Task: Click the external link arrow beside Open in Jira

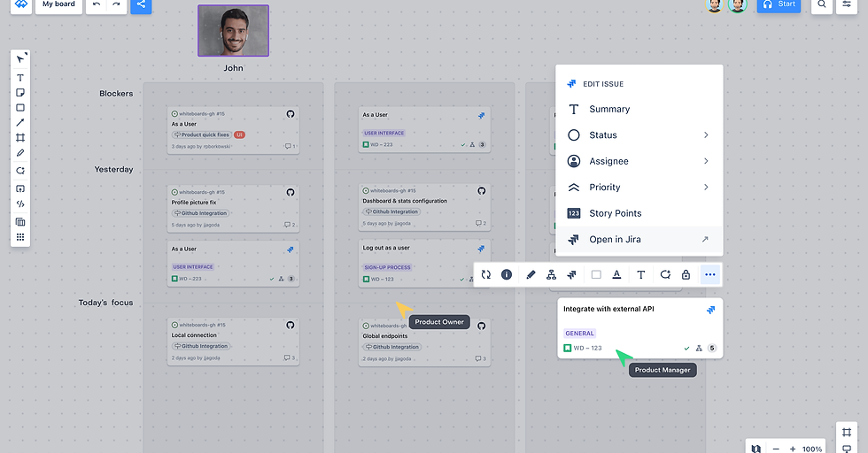Action: [x=705, y=240]
